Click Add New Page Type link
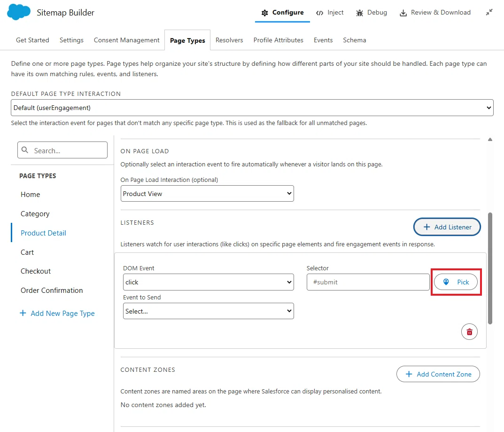This screenshot has height=432, width=504. 57,313
